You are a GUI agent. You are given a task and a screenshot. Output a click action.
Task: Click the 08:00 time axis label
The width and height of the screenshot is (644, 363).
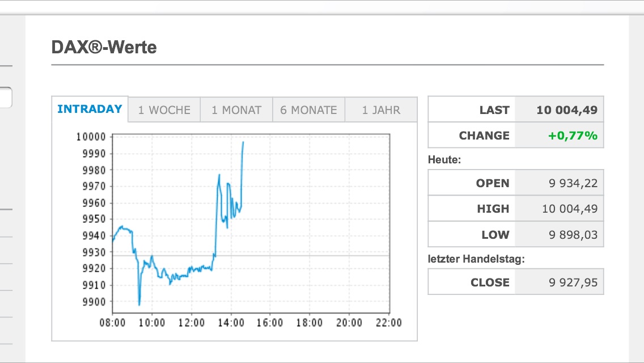tap(113, 323)
